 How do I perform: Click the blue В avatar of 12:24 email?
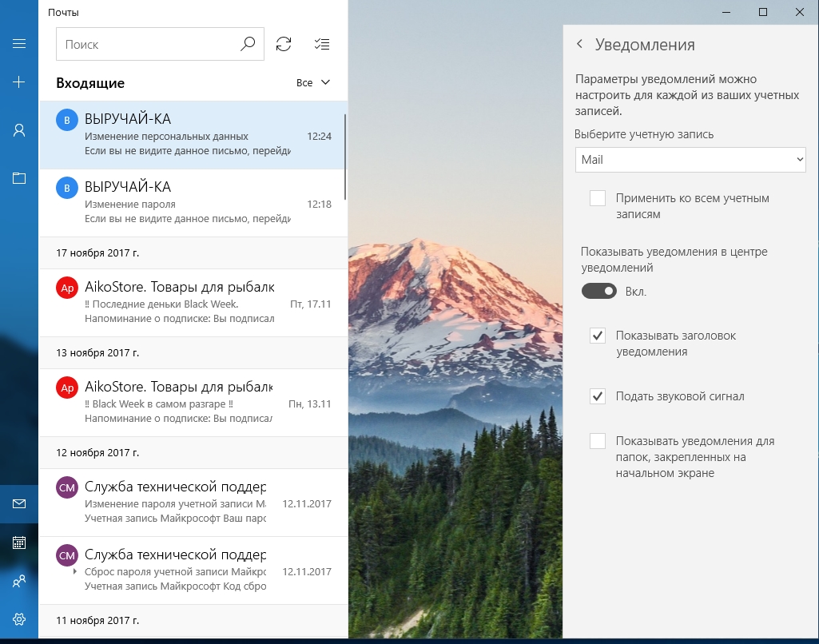[67, 120]
